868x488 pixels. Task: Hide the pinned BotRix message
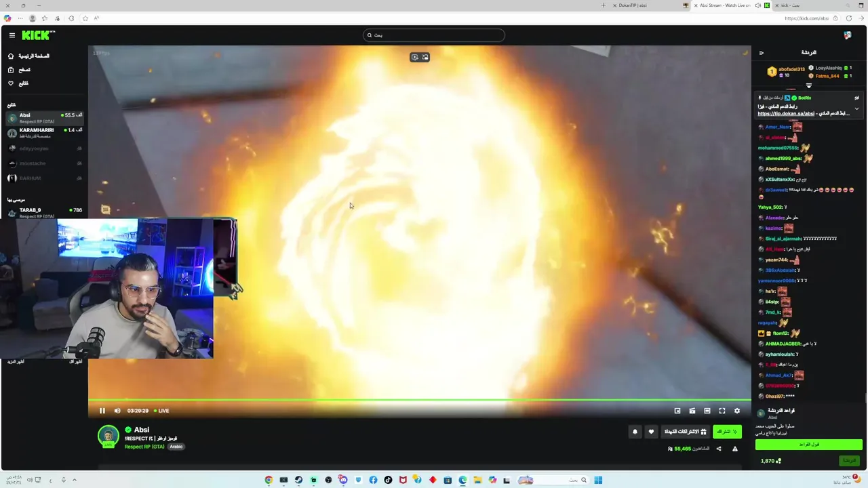[856, 98]
